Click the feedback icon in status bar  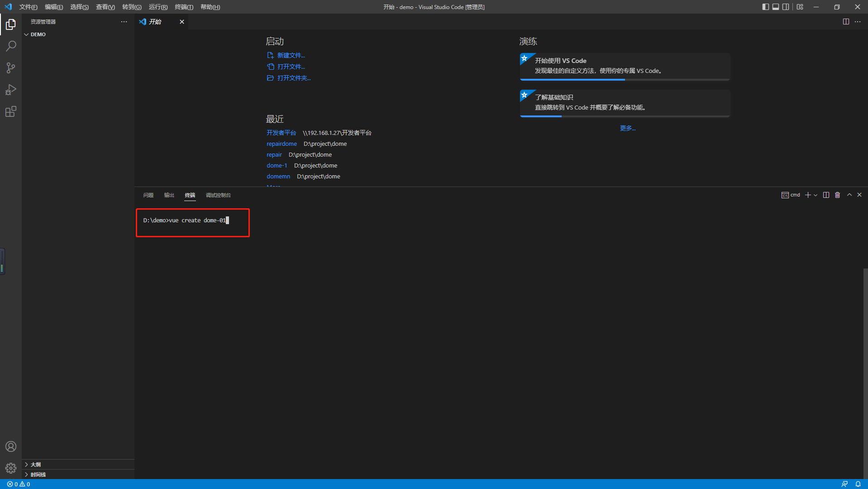pyautogui.click(x=844, y=484)
